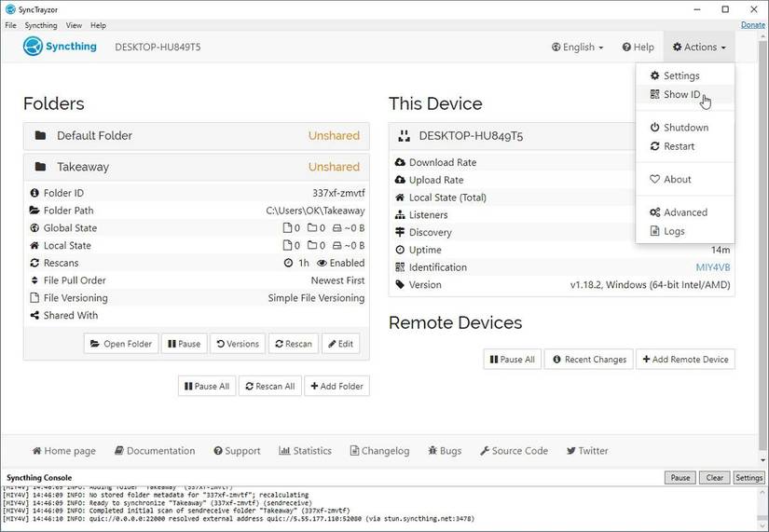This screenshot has width=769, height=532.
Task: Choose Shutdown from Actions menu
Action: click(x=685, y=128)
